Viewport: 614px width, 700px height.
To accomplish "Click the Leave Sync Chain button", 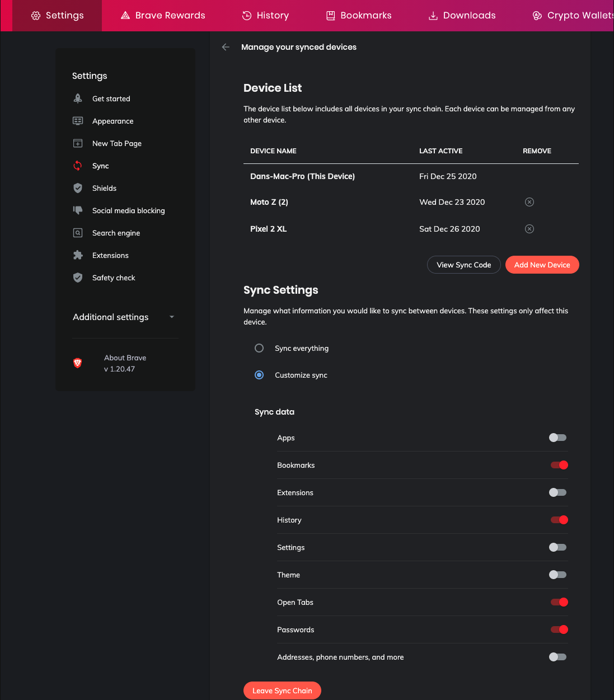I will pyautogui.click(x=282, y=690).
